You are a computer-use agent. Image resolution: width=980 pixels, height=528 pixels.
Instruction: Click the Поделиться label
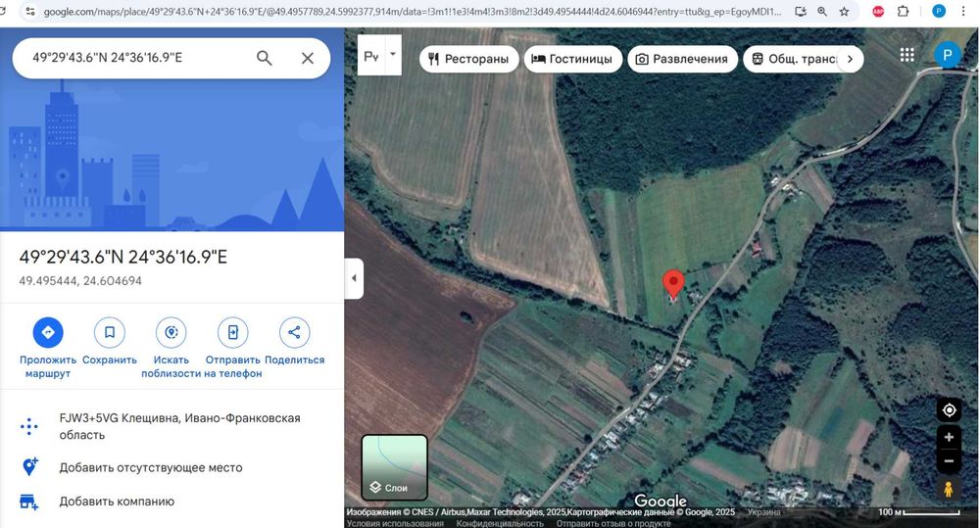pos(294,360)
